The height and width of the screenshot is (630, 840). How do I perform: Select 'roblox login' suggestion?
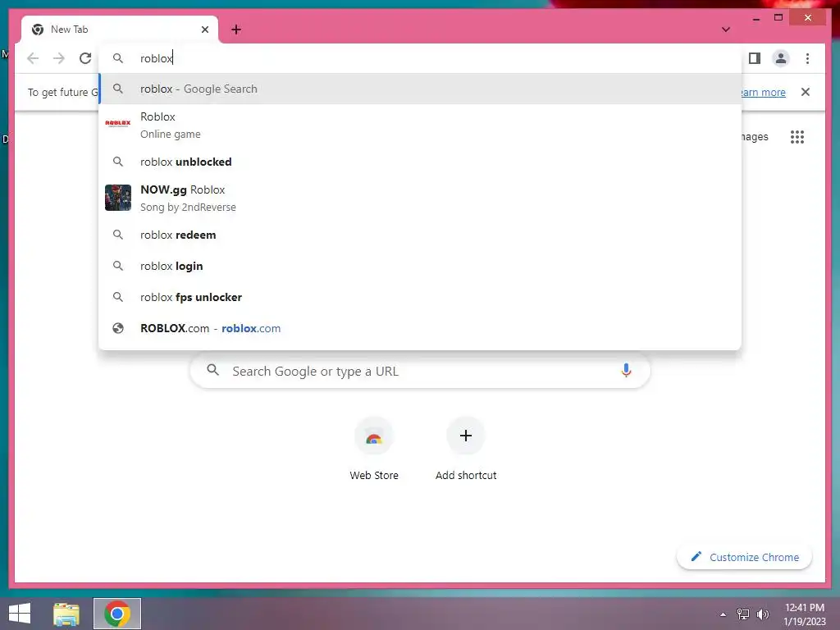[420, 266]
